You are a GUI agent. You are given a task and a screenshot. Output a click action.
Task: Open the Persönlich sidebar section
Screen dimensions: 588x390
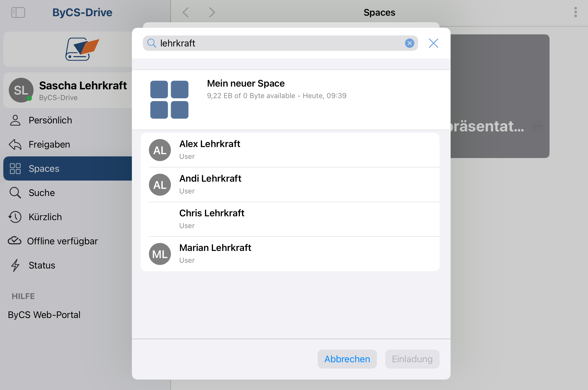pyautogui.click(x=50, y=120)
